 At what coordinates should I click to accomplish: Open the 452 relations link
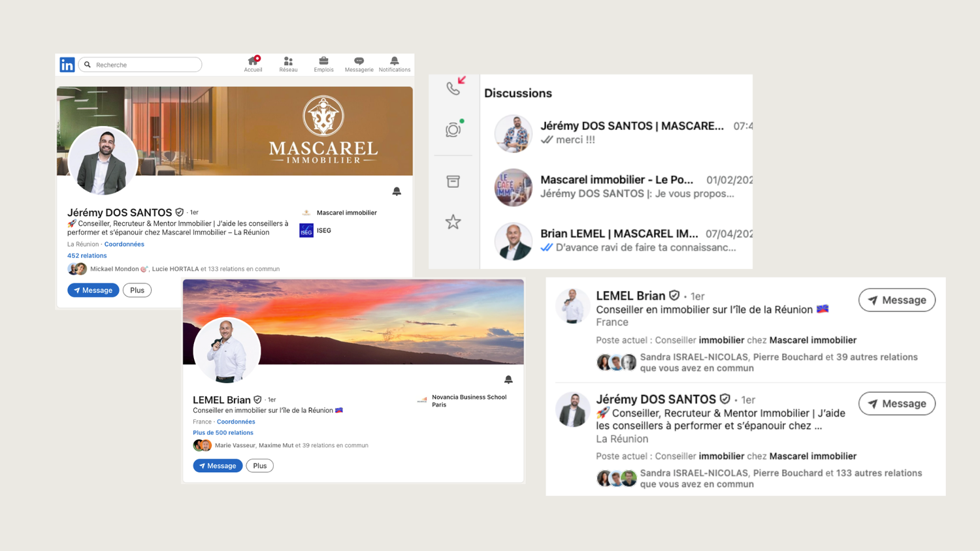pos(87,255)
